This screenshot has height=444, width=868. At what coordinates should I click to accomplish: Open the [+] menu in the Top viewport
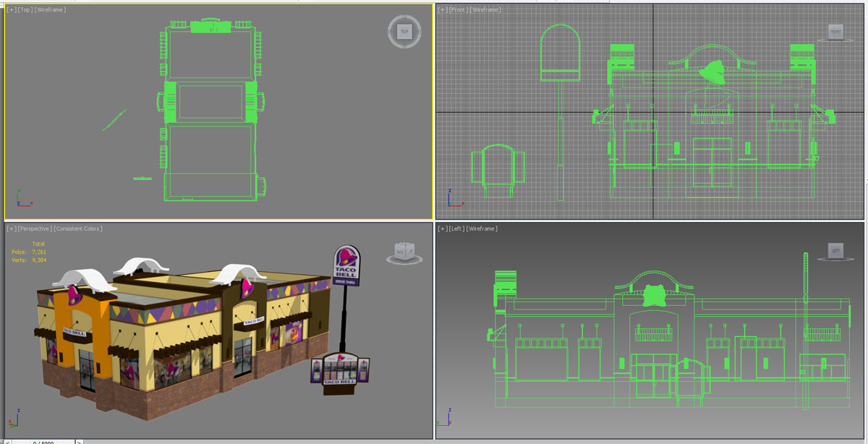(x=10, y=9)
